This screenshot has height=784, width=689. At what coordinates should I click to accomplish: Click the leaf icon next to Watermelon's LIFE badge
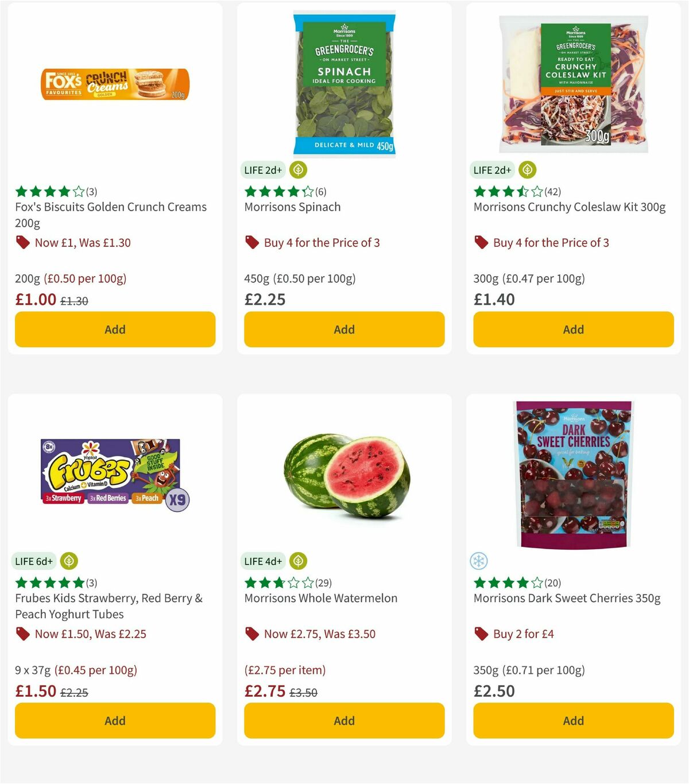(x=297, y=561)
